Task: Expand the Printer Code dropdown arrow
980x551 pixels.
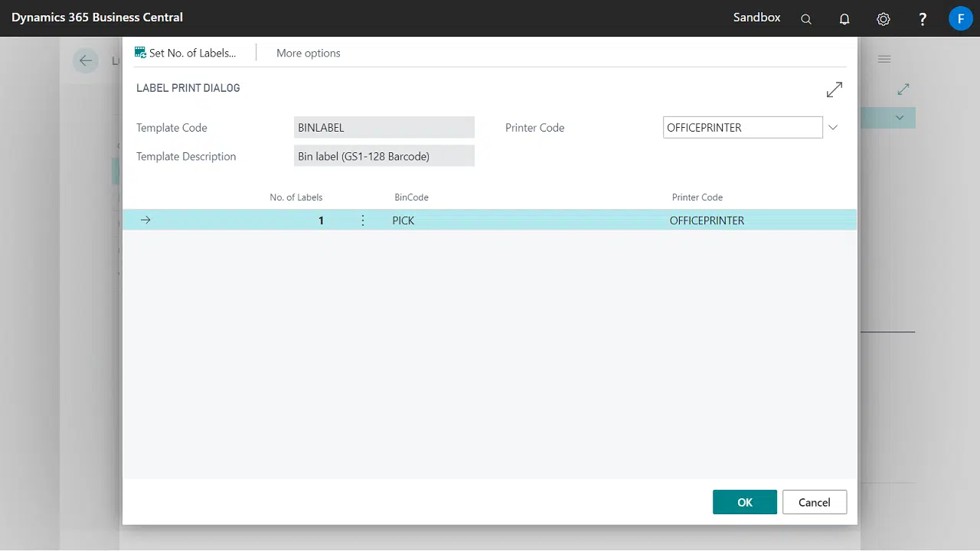Action: point(833,128)
